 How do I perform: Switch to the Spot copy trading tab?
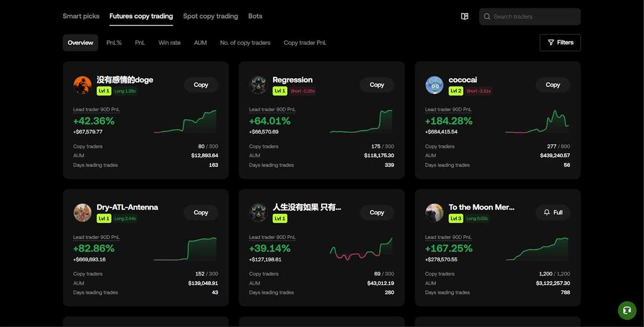click(210, 16)
